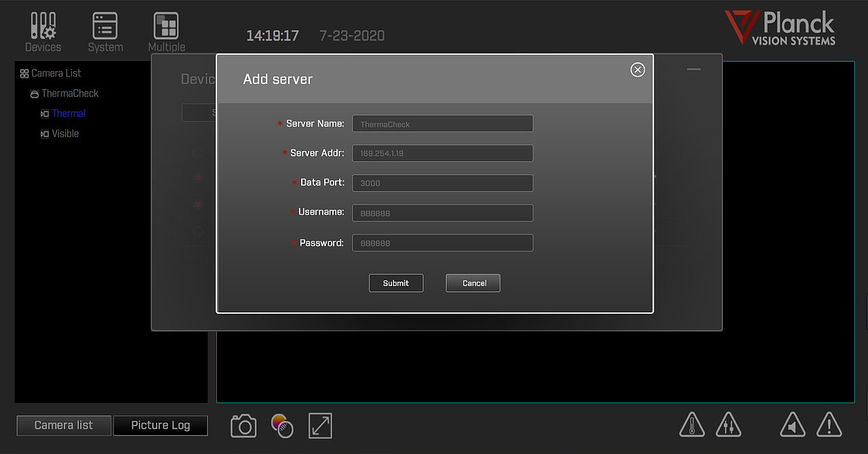Focus the Data Port field
This screenshot has height=454, width=868.
[443, 183]
